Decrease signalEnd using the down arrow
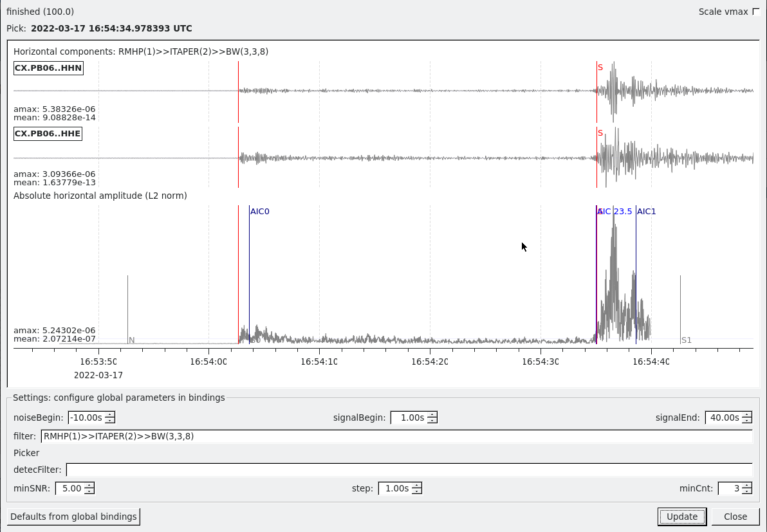This screenshot has width=767, height=532. (x=746, y=421)
